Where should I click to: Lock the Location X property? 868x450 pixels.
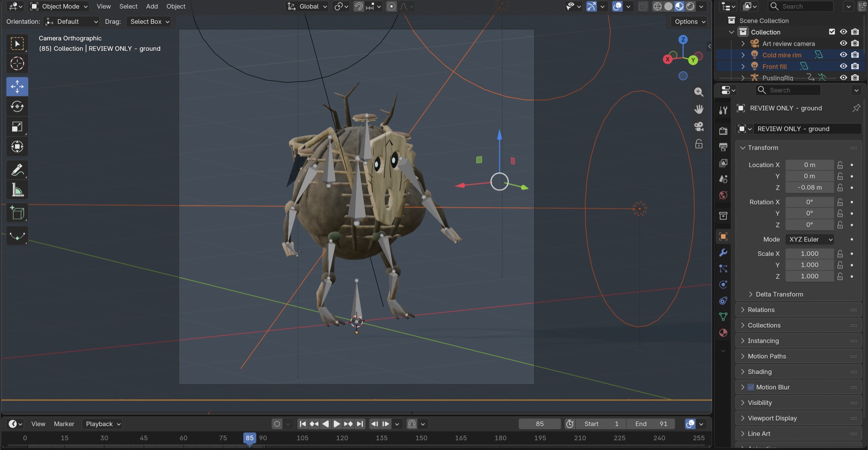(x=840, y=165)
